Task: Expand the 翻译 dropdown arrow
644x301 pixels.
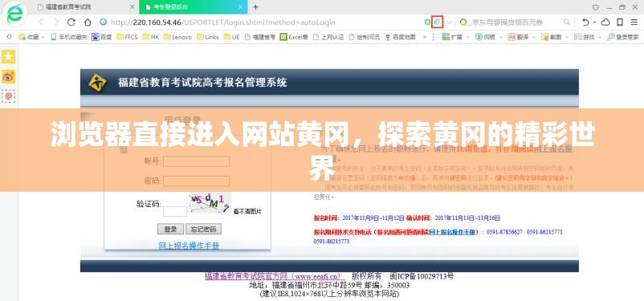Action: (533, 38)
